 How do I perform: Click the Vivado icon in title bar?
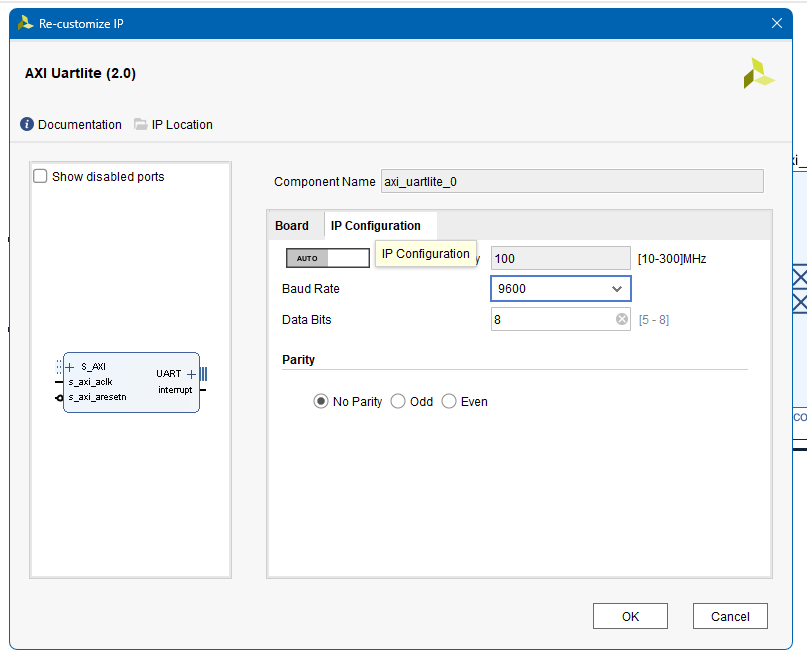click(x=25, y=23)
